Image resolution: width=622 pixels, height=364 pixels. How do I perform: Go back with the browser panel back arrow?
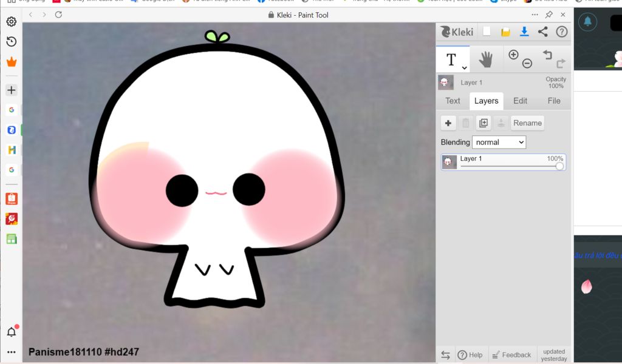click(30, 15)
